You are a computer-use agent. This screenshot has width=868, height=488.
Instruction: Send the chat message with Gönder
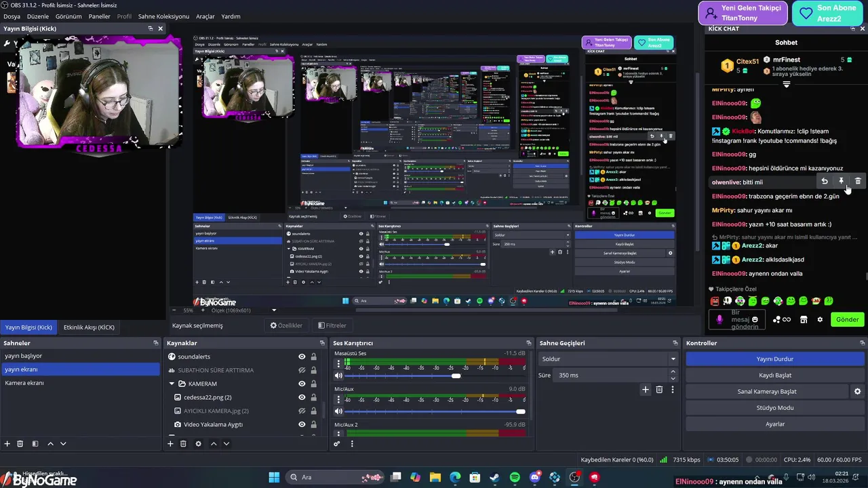(x=847, y=319)
